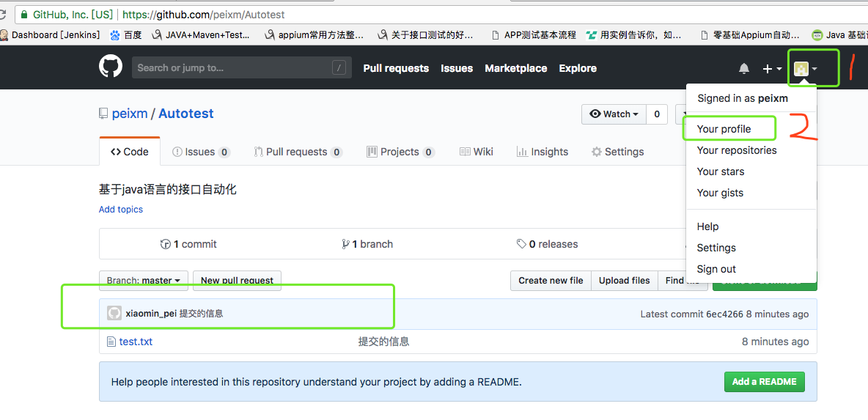Open the 关于接口测试的好 bookmark
Screen dimensions: 868x420
[x=425, y=35]
